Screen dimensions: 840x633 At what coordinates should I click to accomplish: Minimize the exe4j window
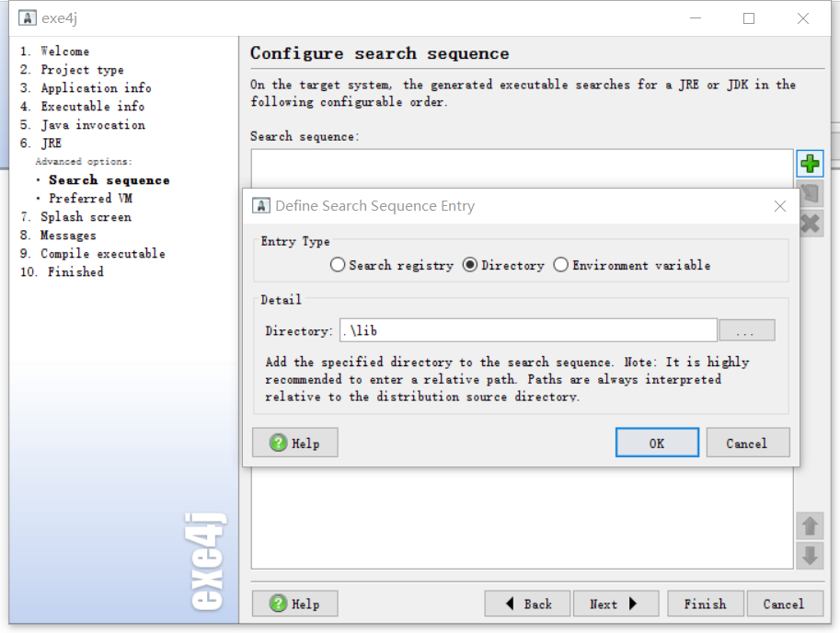(x=696, y=18)
